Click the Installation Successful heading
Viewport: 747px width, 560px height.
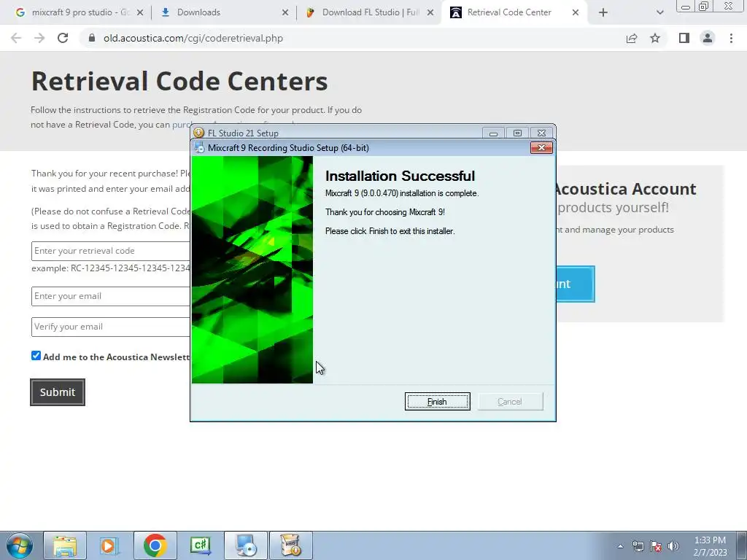(400, 176)
